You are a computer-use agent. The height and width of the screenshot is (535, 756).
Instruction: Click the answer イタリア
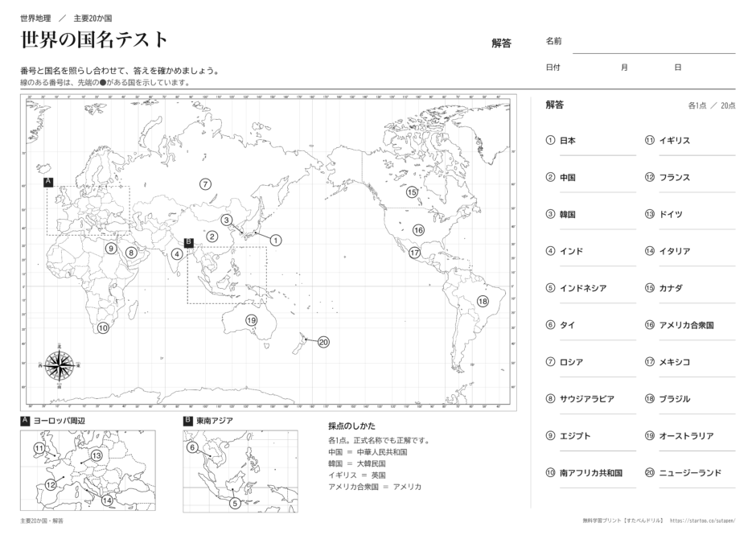(x=675, y=251)
